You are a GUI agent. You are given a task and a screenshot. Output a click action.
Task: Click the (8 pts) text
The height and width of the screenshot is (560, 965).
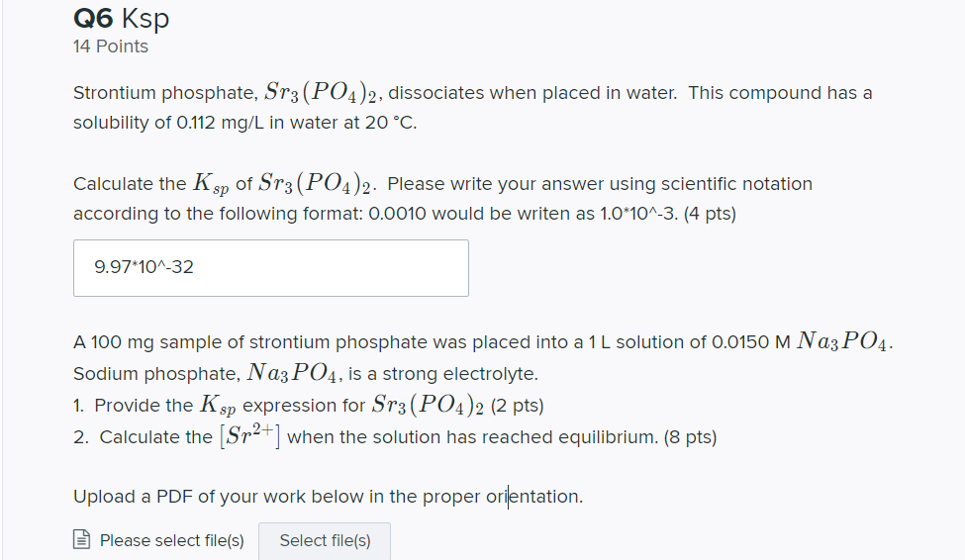click(690, 437)
